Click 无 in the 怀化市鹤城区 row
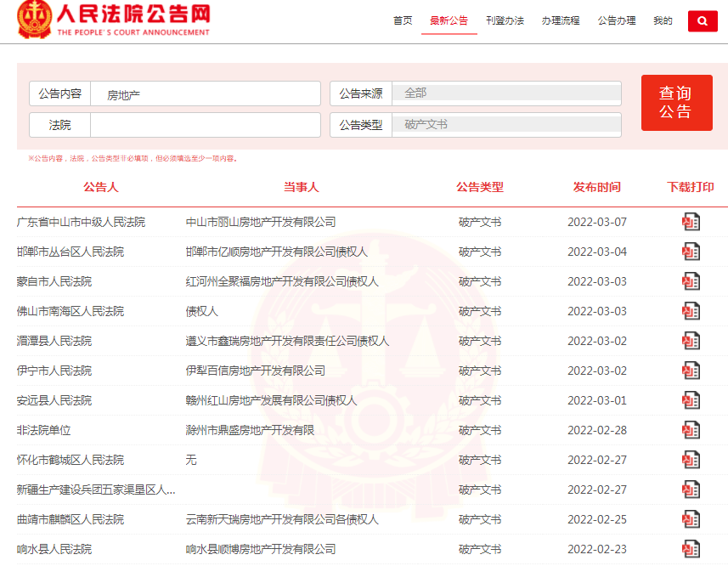The height and width of the screenshot is (566, 728). [x=191, y=460]
